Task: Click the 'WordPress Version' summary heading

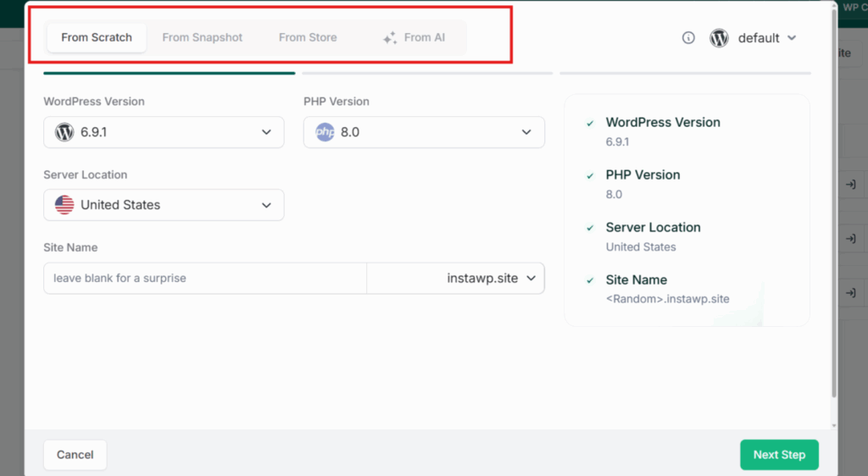Action: point(663,122)
